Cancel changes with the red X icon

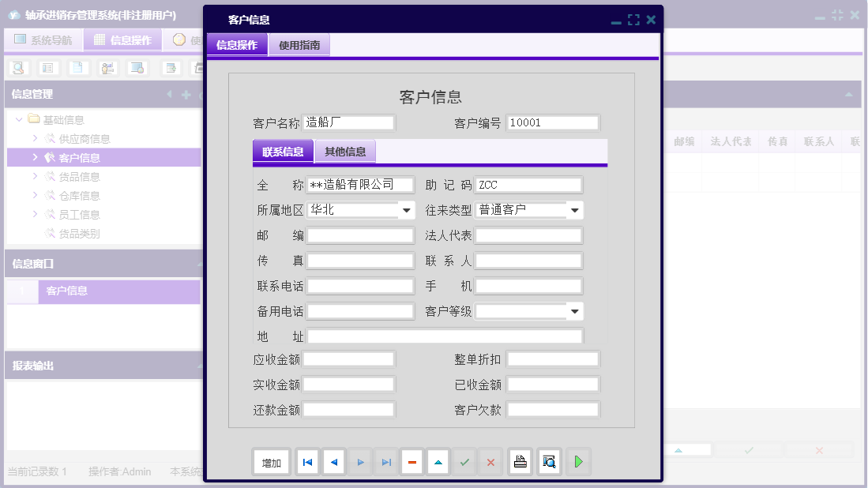(490, 462)
